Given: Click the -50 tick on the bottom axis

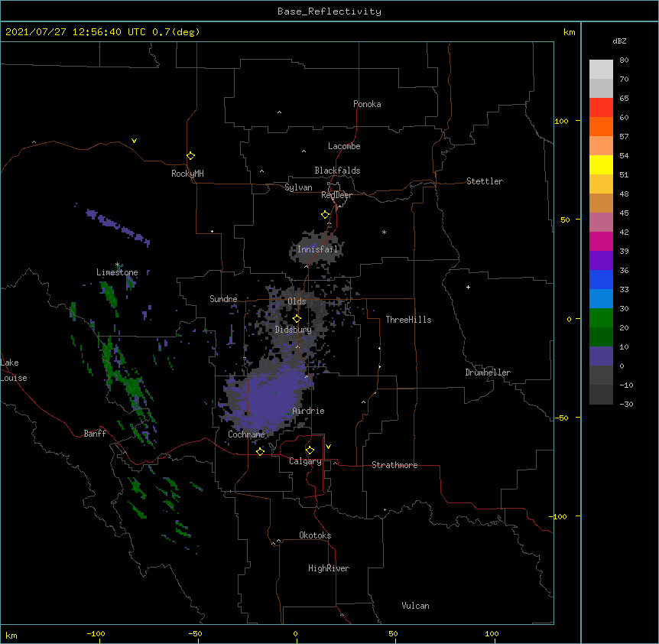Looking at the screenshot, I should [195, 634].
